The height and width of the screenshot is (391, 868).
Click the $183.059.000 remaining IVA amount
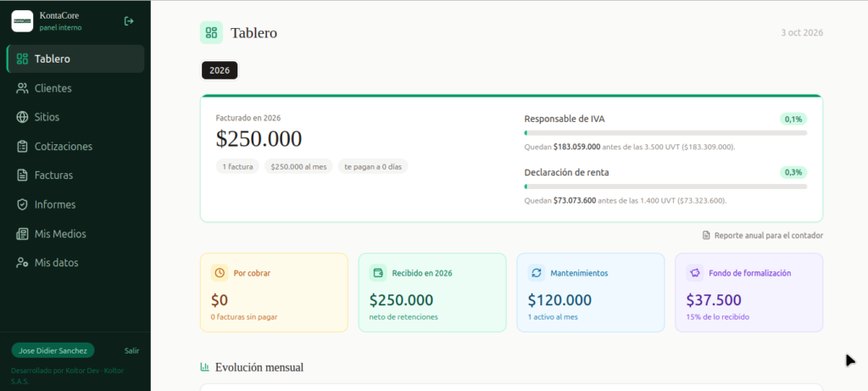tap(576, 148)
